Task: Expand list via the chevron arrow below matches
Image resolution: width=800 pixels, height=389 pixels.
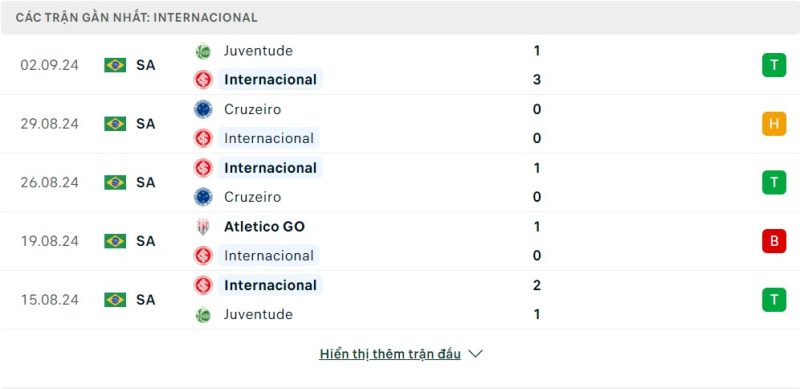Action: coord(476,354)
